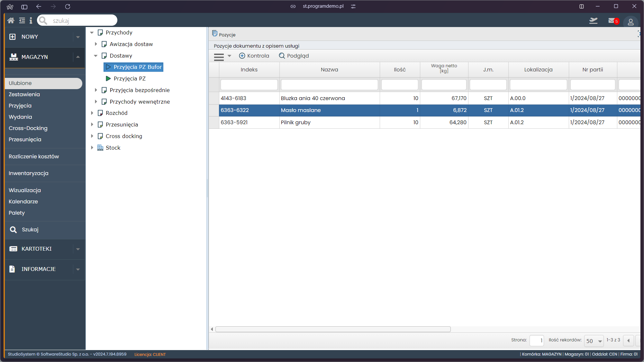Screen dimensions: 644x362
Task: Click the horizontal scrollbar of the grid
Action: pyautogui.click(x=333, y=329)
